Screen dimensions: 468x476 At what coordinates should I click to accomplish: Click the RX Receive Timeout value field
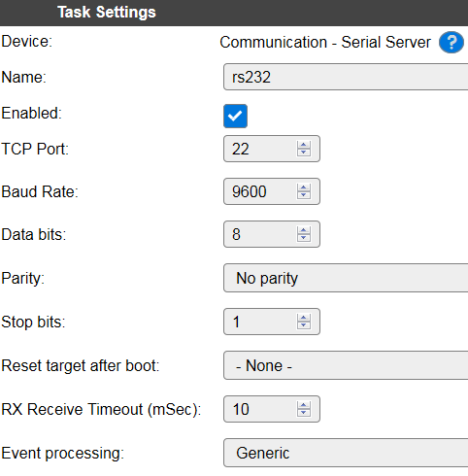coord(259,409)
